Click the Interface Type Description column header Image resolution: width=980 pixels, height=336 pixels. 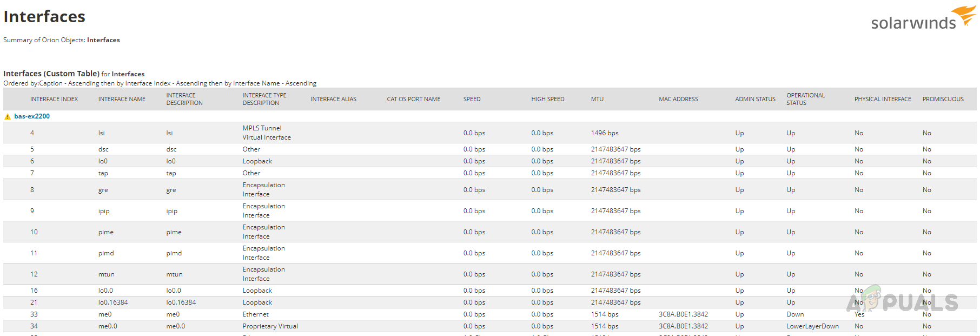click(264, 99)
